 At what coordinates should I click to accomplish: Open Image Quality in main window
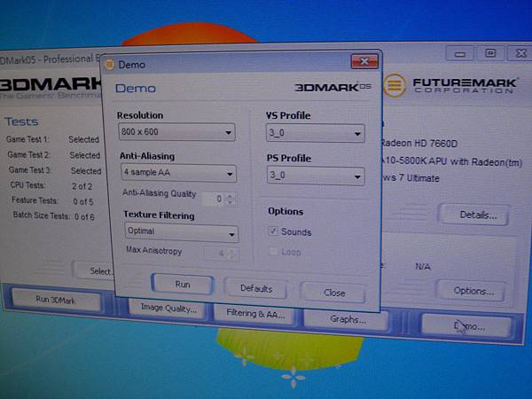tap(168, 308)
